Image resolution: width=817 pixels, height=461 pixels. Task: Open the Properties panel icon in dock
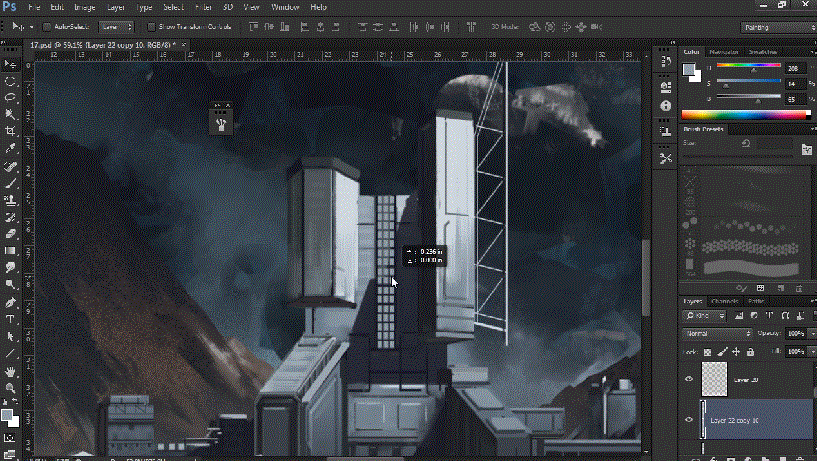pyautogui.click(x=665, y=86)
